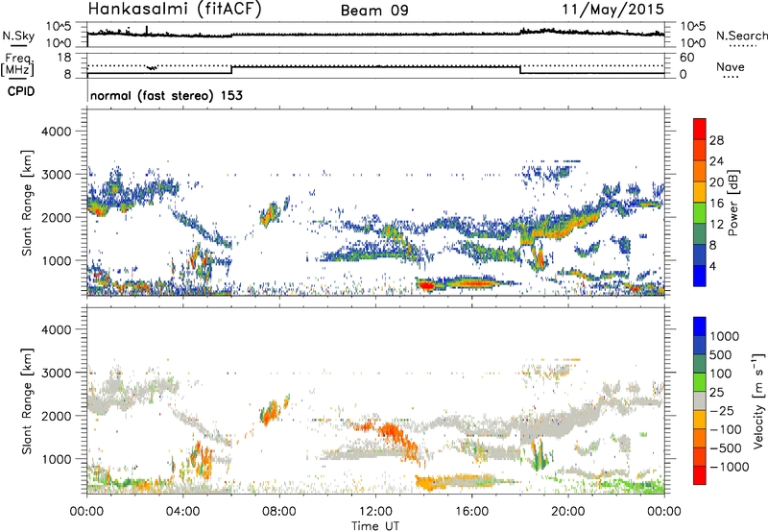Click the Slant Range [km] label of the power panel

pyautogui.click(x=27, y=203)
